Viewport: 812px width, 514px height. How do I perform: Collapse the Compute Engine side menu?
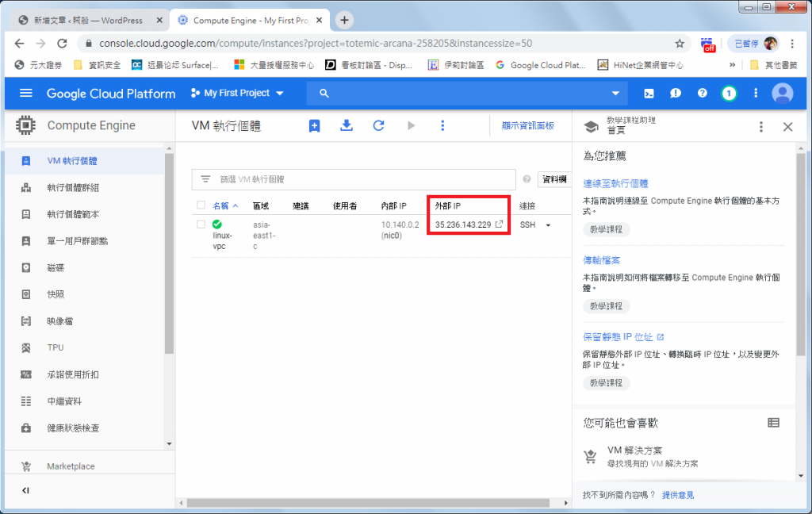25,490
